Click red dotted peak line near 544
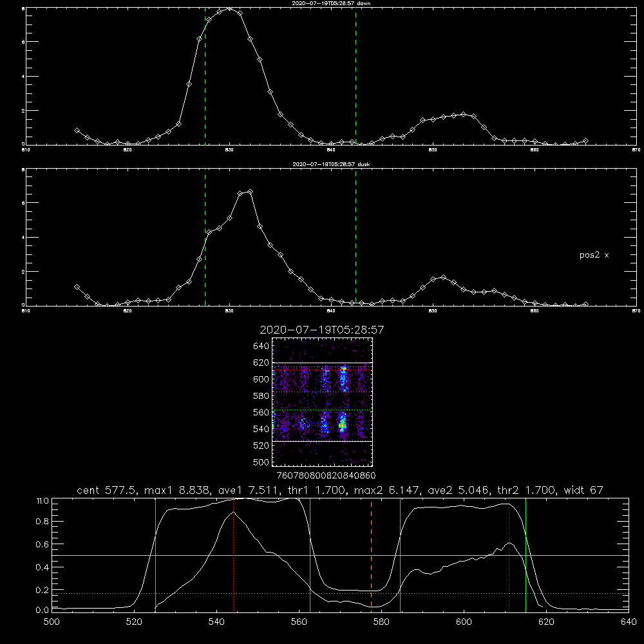 [234, 554]
